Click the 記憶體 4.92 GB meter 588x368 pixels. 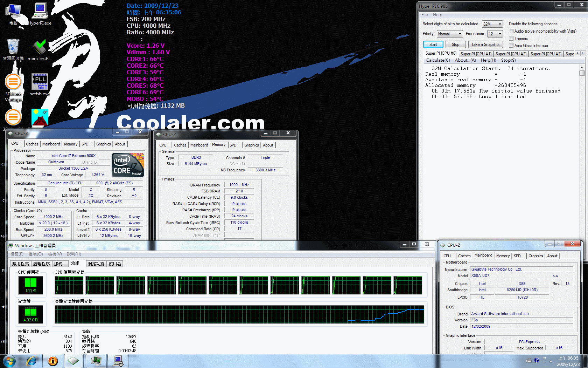pyautogui.click(x=30, y=314)
